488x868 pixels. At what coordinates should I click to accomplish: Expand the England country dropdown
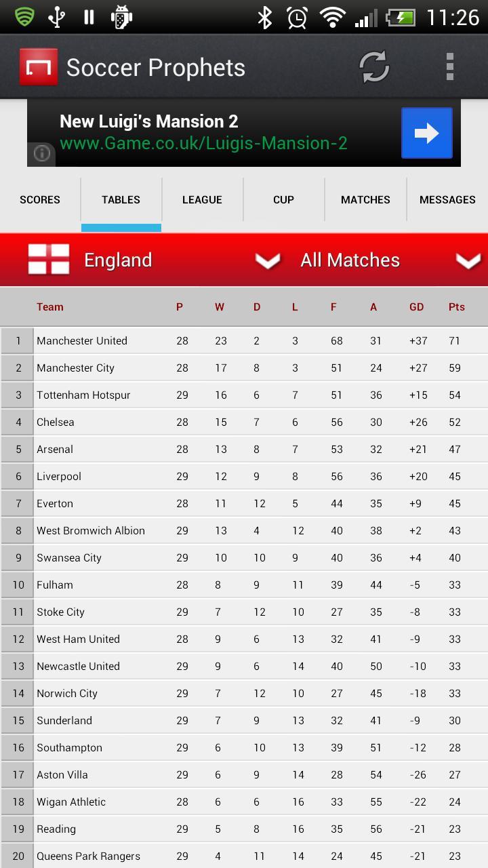coord(267,260)
